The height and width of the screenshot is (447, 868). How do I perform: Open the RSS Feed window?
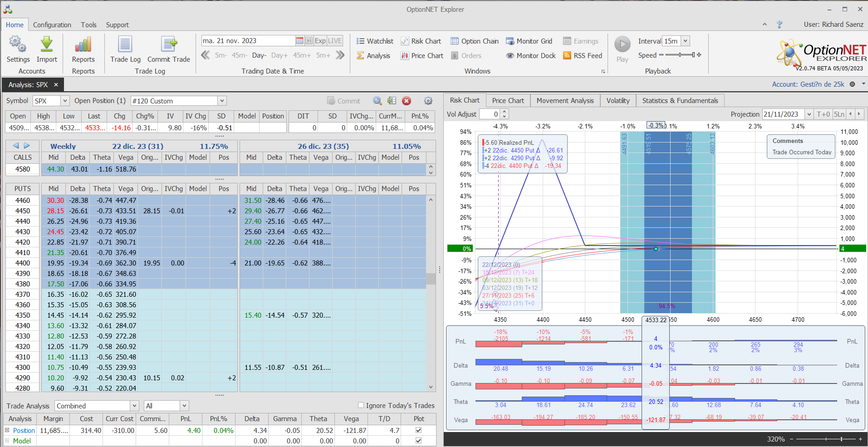(x=583, y=56)
